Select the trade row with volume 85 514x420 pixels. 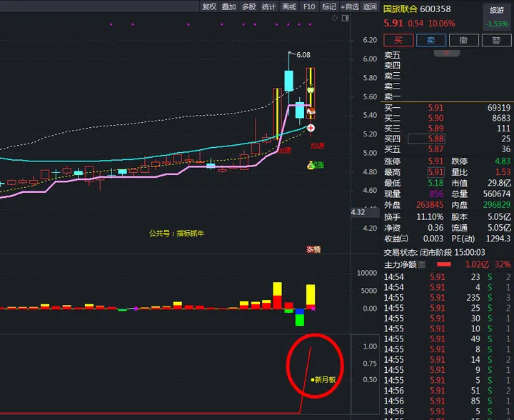point(447,401)
